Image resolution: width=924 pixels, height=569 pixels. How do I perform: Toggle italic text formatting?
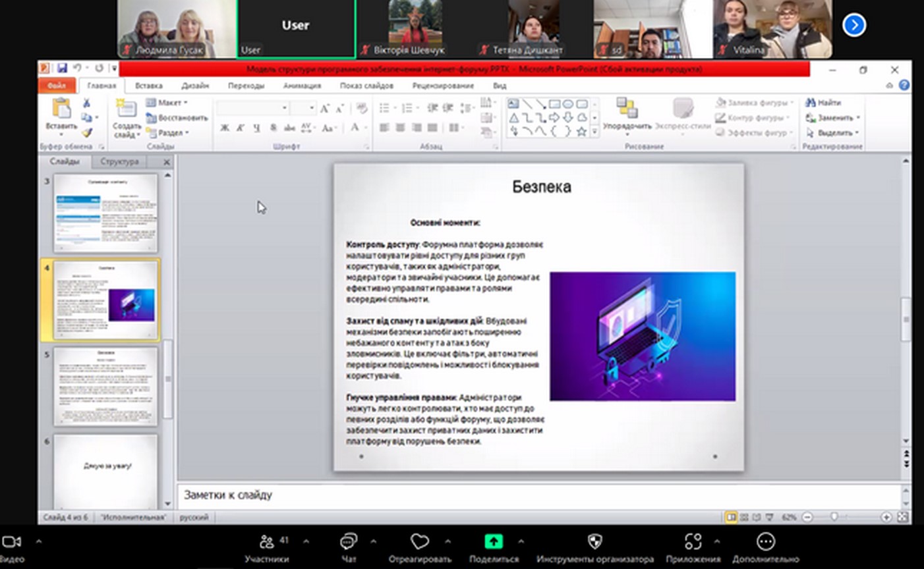click(x=241, y=128)
